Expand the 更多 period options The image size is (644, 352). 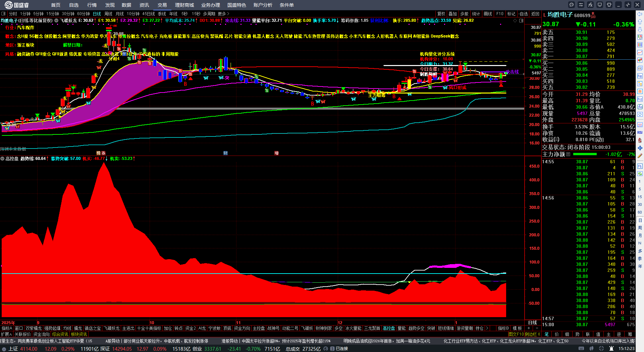(x=223, y=14)
